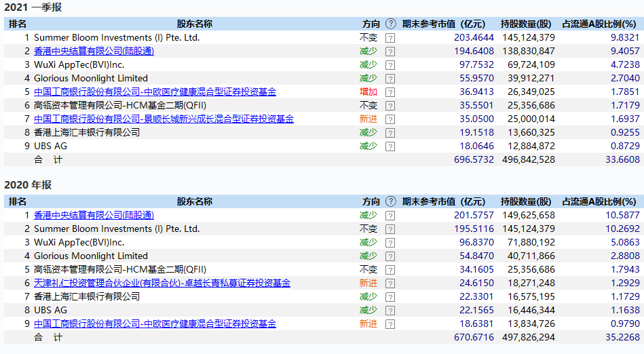Click the question icon in the 2020 WuXi AppTec row
Image resolution: width=644 pixels, height=354 pixels.
click(390, 243)
